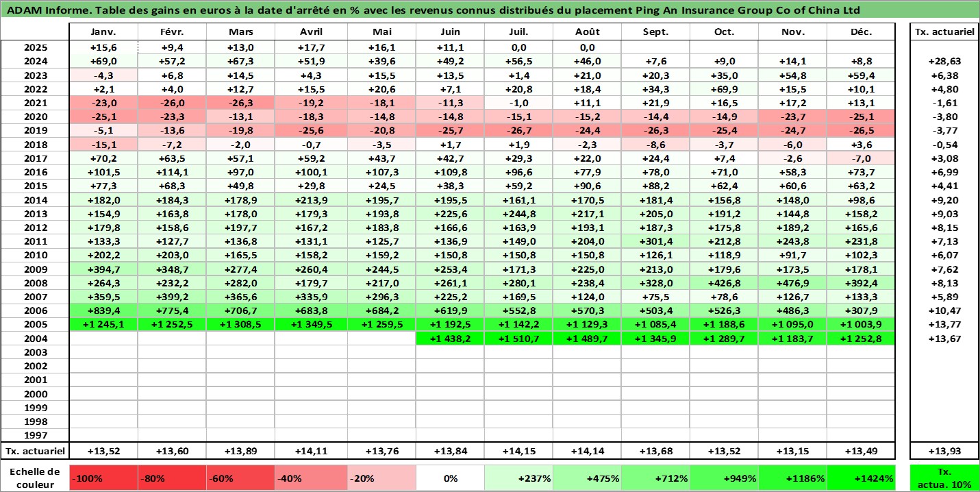Image resolution: width=980 pixels, height=492 pixels.
Task: Select the +202,2 cell for Janv. 2010
Action: pos(103,256)
